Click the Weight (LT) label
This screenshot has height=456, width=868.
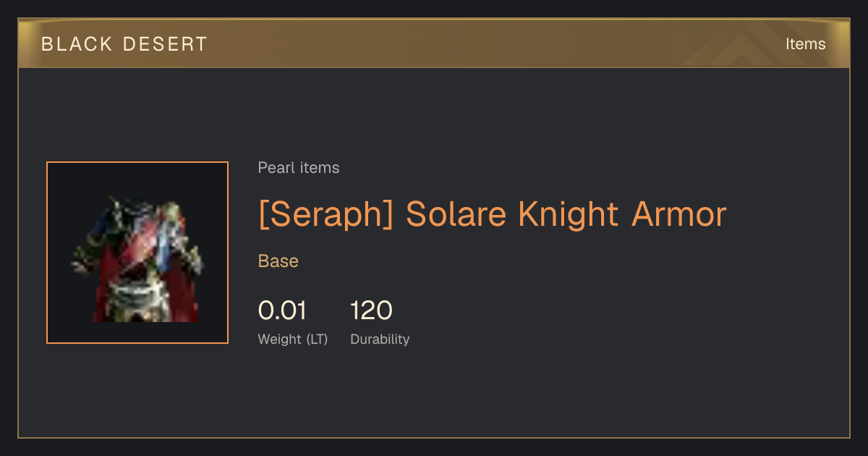click(293, 339)
